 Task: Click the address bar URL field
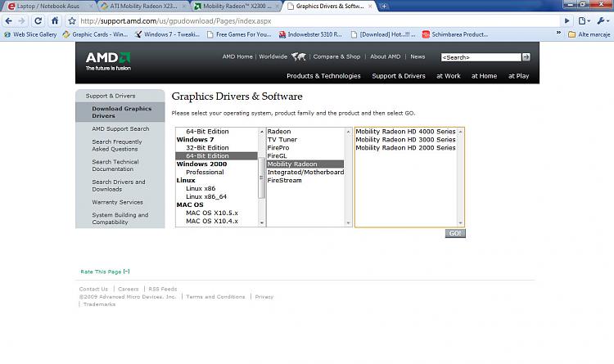[319, 21]
